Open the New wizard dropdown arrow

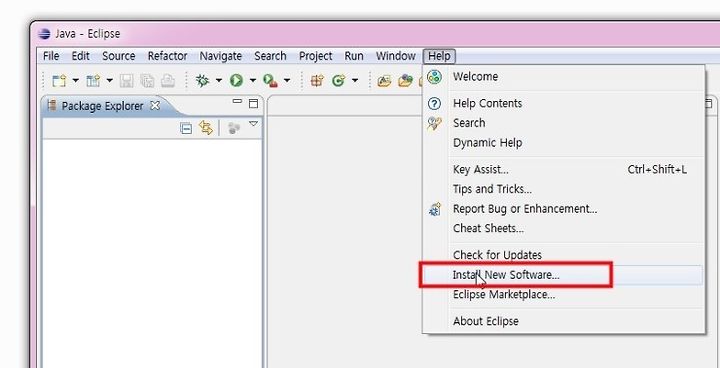[x=75, y=81]
